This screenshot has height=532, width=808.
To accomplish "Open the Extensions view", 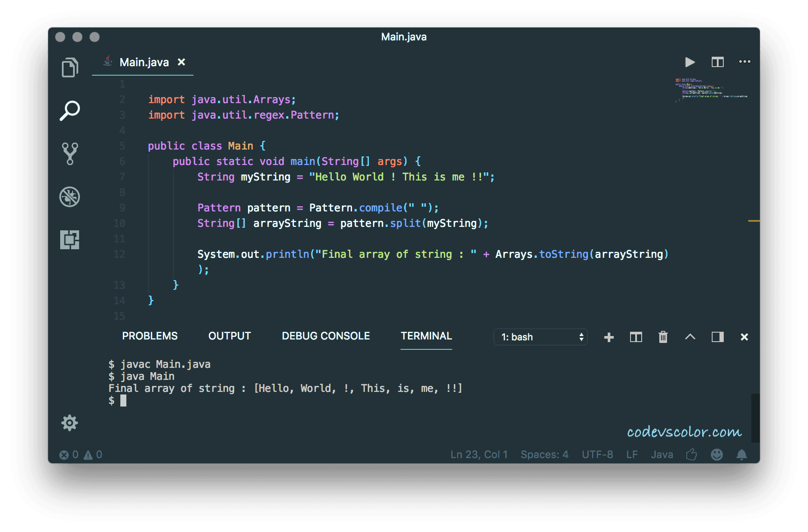I will point(70,239).
